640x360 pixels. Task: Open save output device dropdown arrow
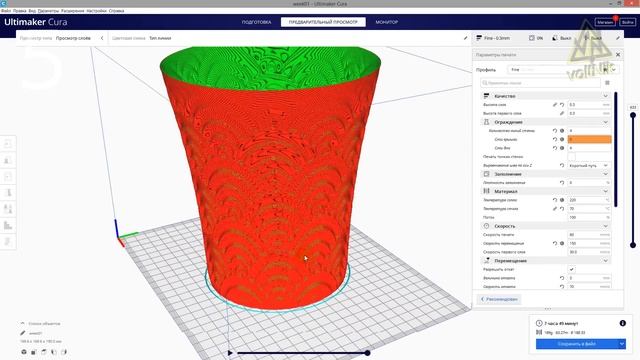tap(622, 344)
